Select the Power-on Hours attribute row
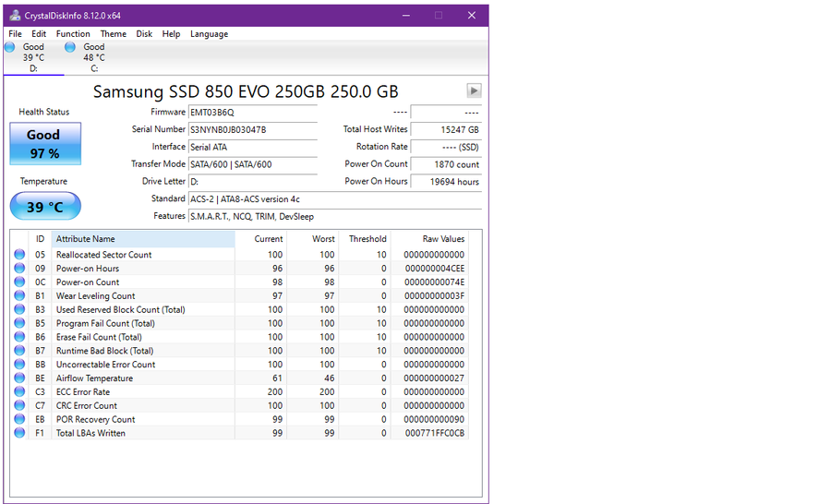This screenshot has width=831, height=504. 241,269
